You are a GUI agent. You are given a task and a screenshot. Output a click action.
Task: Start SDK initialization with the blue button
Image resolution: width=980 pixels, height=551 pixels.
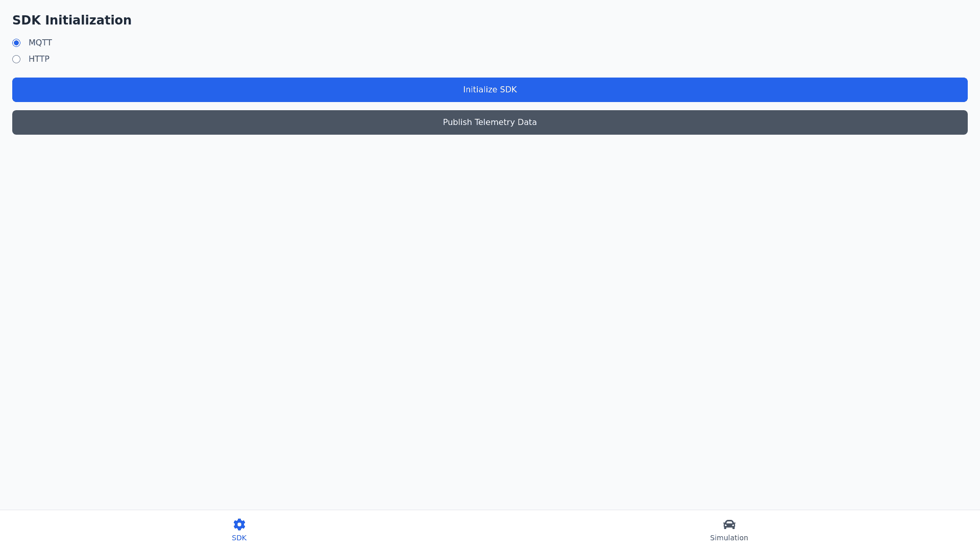click(x=490, y=90)
